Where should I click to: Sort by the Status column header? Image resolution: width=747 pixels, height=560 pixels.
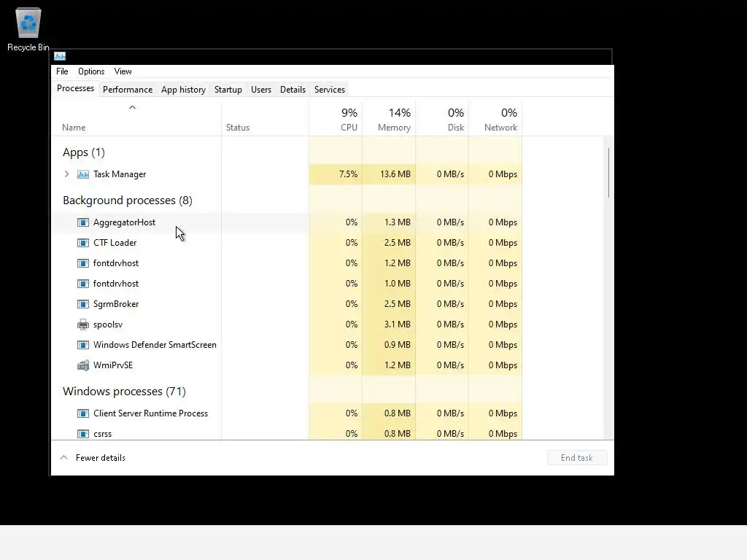click(265, 119)
